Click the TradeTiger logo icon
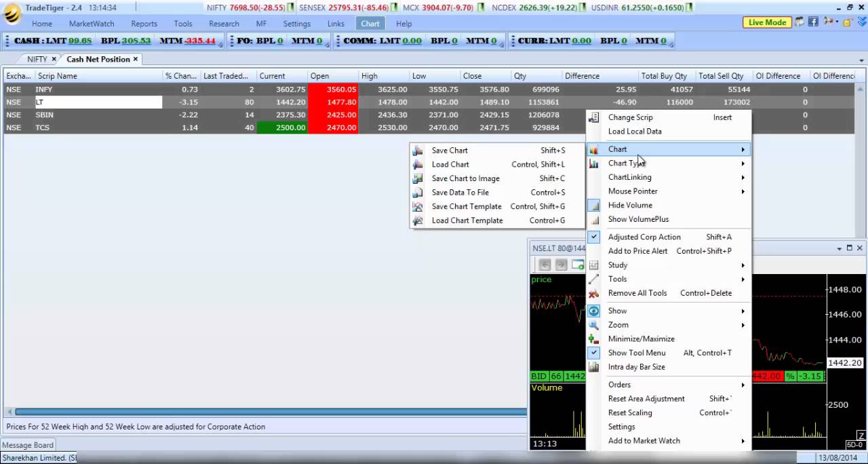The height and width of the screenshot is (464, 868). [12, 12]
